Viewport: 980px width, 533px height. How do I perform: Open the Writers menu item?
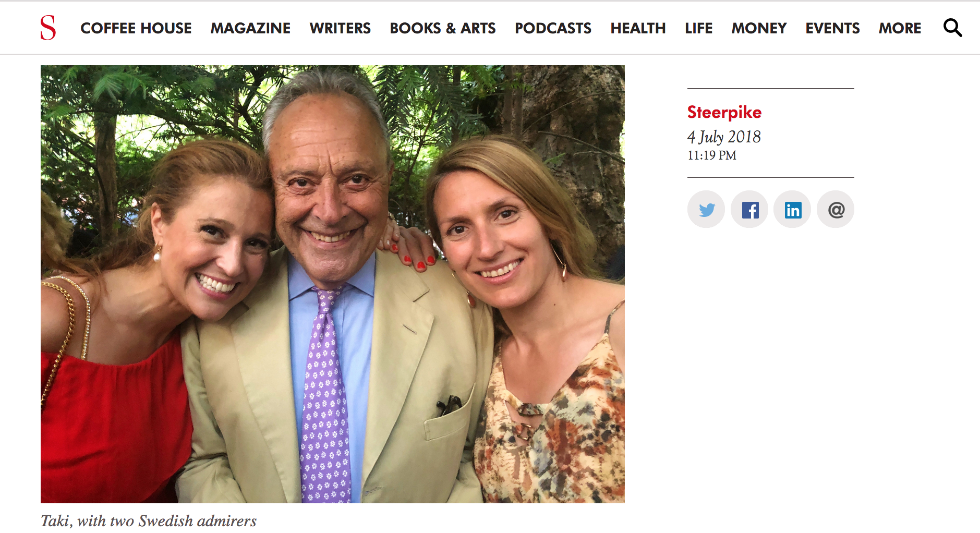point(340,28)
